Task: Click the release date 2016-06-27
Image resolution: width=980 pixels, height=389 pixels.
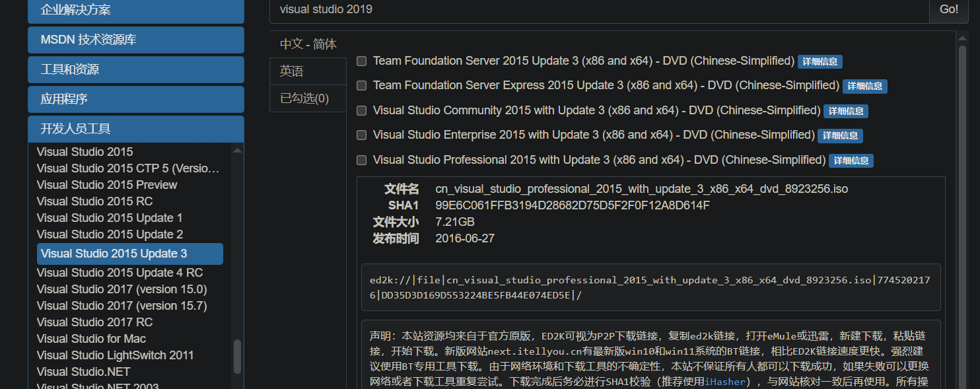Action: 465,238
